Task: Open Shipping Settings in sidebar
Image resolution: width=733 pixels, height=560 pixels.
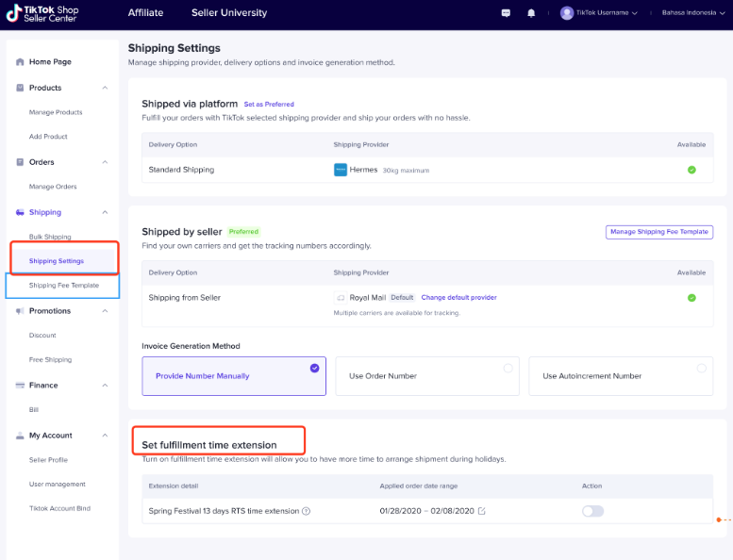Action: coord(56,261)
